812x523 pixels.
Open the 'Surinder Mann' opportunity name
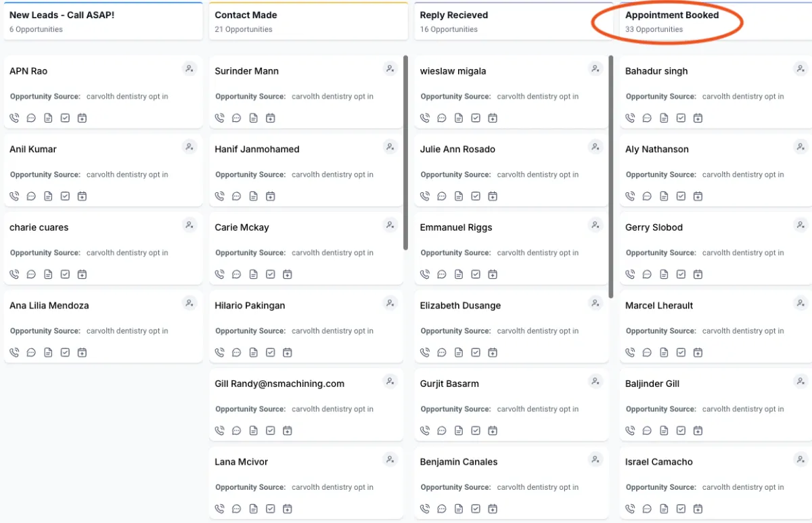pyautogui.click(x=247, y=71)
